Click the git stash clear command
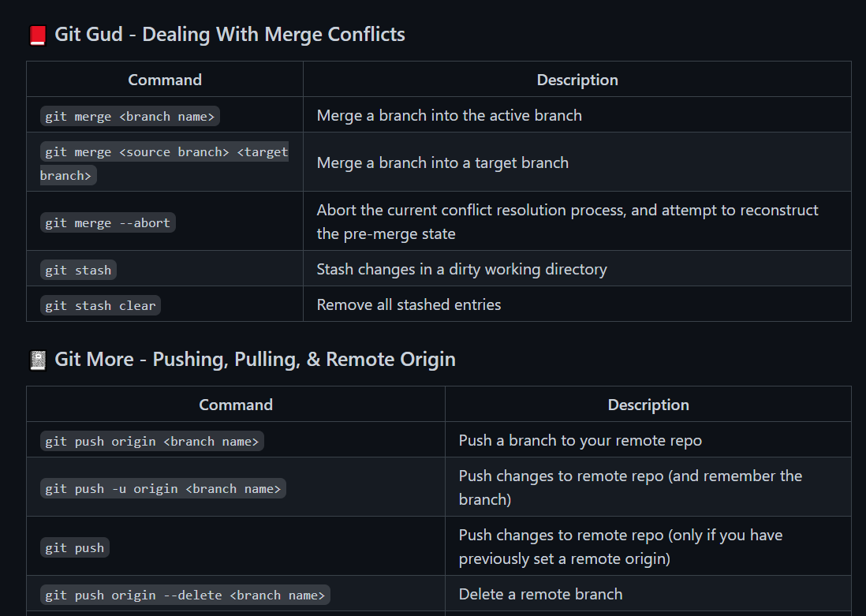The image size is (866, 616). pos(100,305)
